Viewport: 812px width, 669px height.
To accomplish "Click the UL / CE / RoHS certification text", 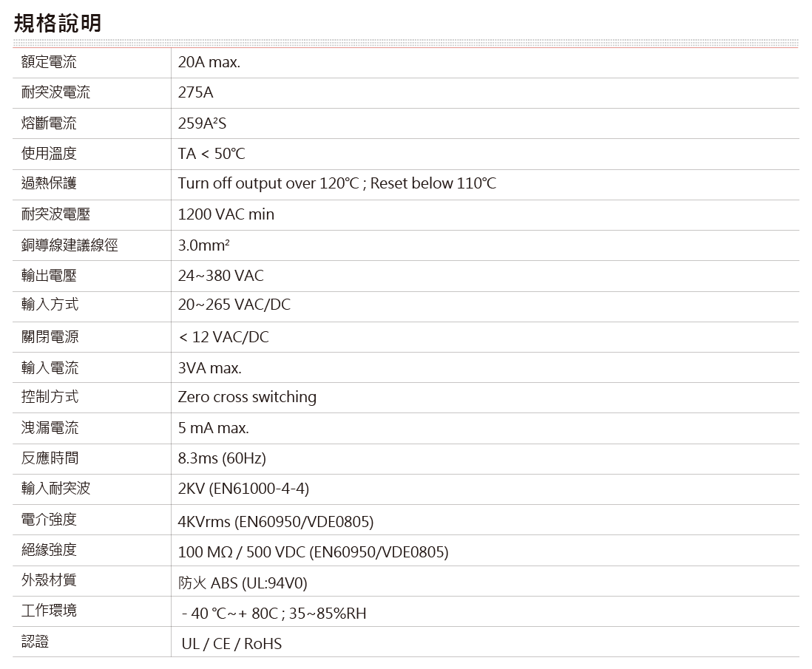I will tap(231, 644).
